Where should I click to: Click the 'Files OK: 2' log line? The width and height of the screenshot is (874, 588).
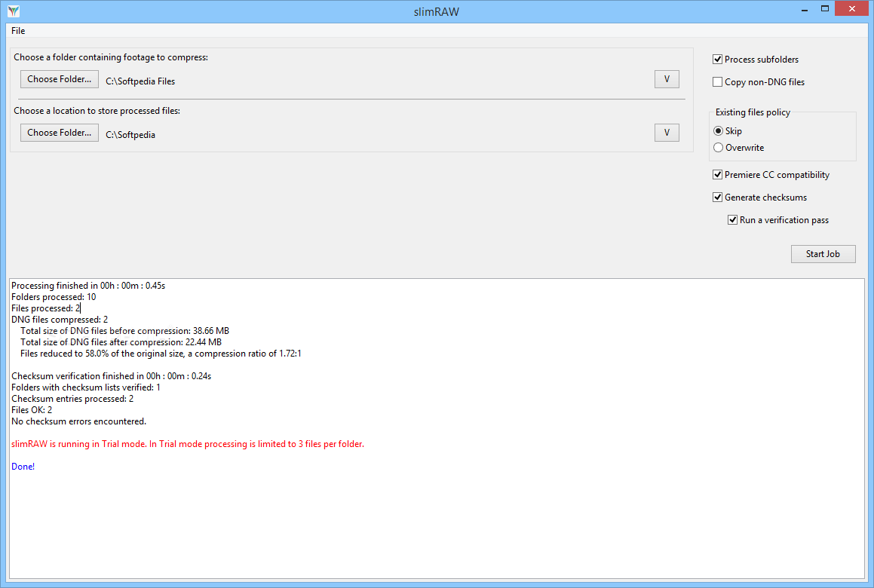pyautogui.click(x=32, y=410)
